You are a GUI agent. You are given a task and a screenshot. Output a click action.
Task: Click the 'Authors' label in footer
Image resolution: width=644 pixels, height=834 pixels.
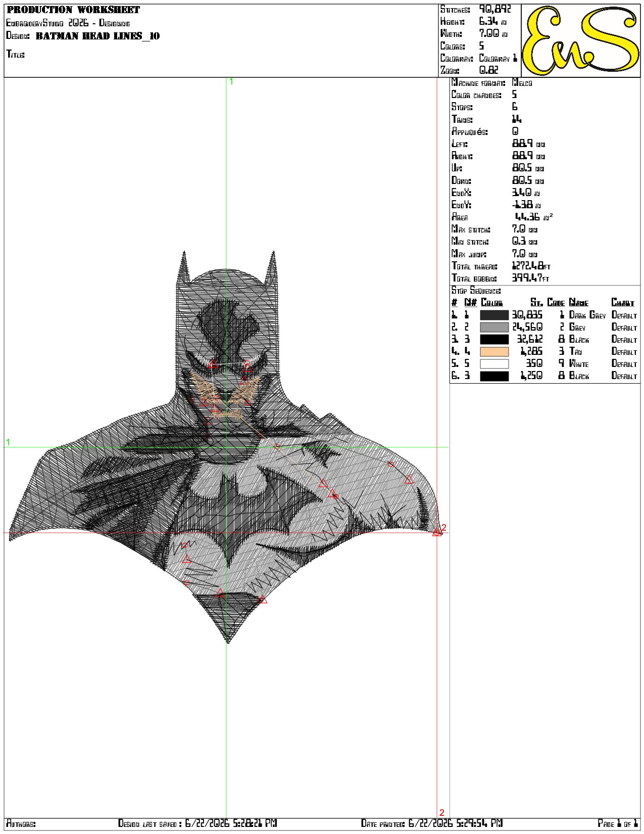coord(21,823)
